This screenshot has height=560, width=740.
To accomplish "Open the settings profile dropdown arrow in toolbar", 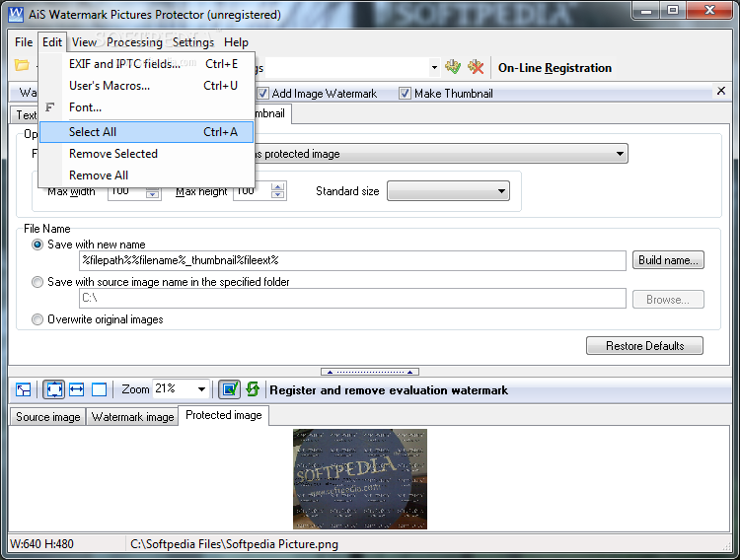I will coord(434,67).
